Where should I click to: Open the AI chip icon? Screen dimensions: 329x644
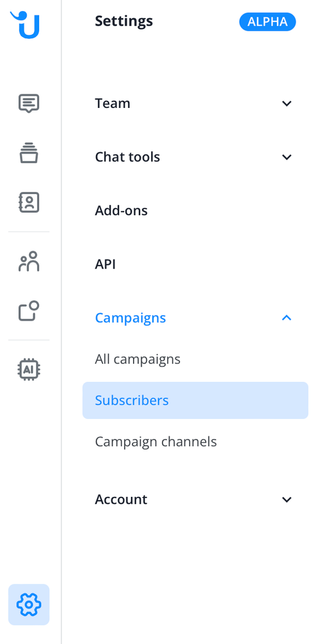point(29,369)
